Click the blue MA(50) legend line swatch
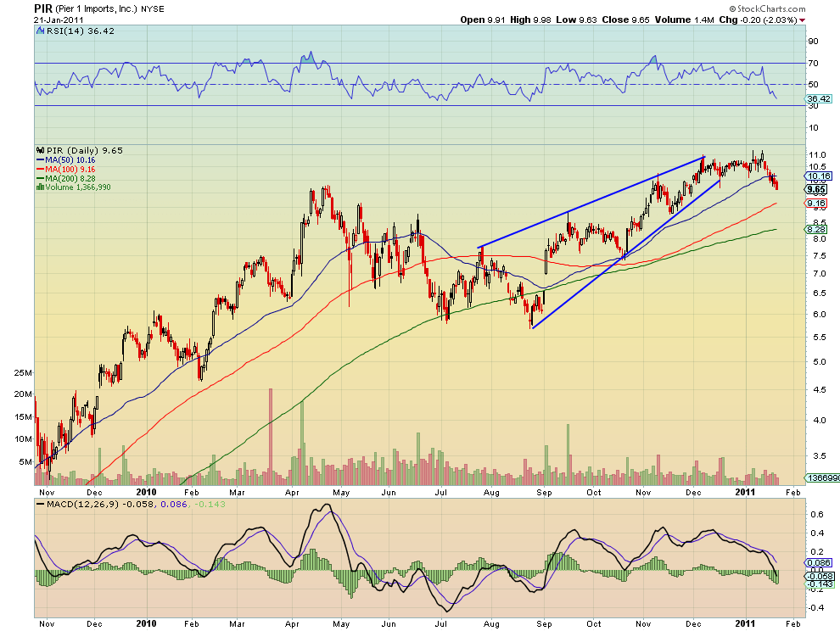The width and height of the screenshot is (840, 631). tap(40, 160)
